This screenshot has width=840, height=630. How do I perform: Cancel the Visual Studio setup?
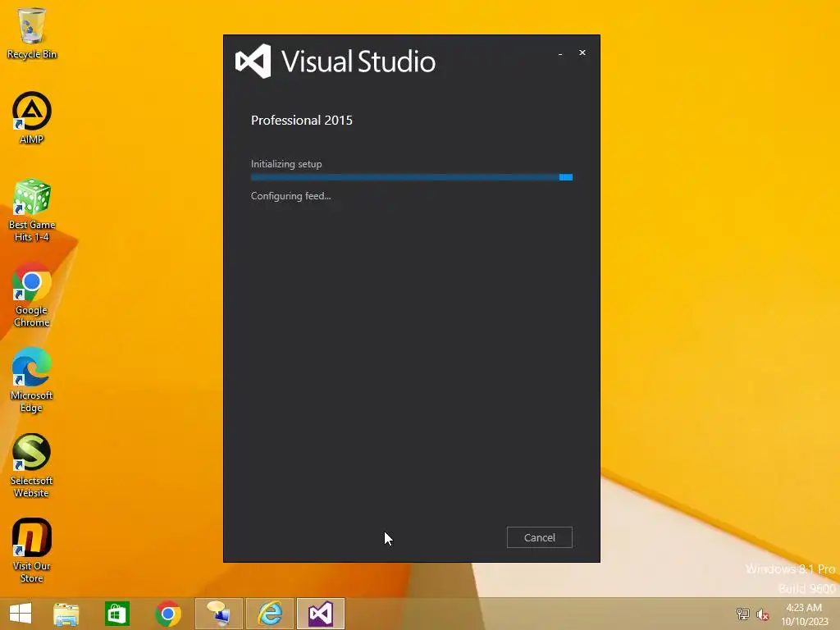[540, 537]
